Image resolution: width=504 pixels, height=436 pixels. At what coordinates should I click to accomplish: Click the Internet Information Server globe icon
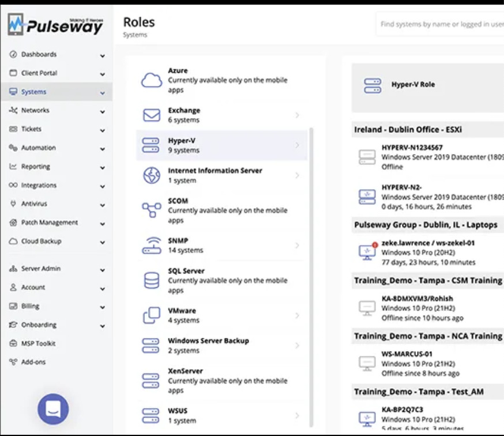click(x=152, y=175)
